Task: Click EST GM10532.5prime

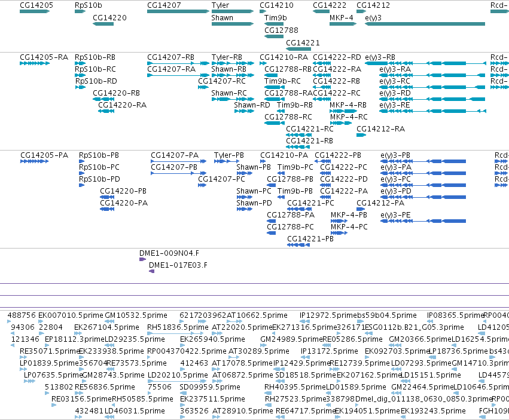Action: coord(136,315)
